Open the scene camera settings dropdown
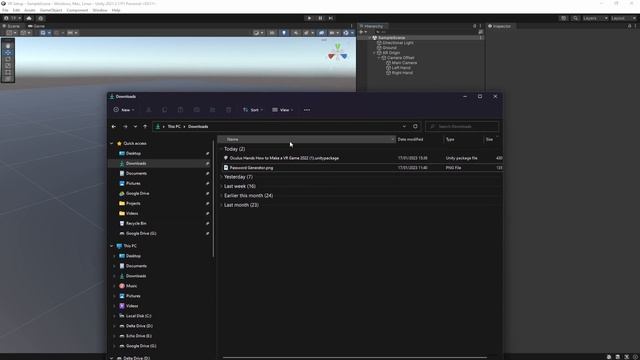Image resolution: width=640 pixels, height=360 pixels. [x=333, y=33]
